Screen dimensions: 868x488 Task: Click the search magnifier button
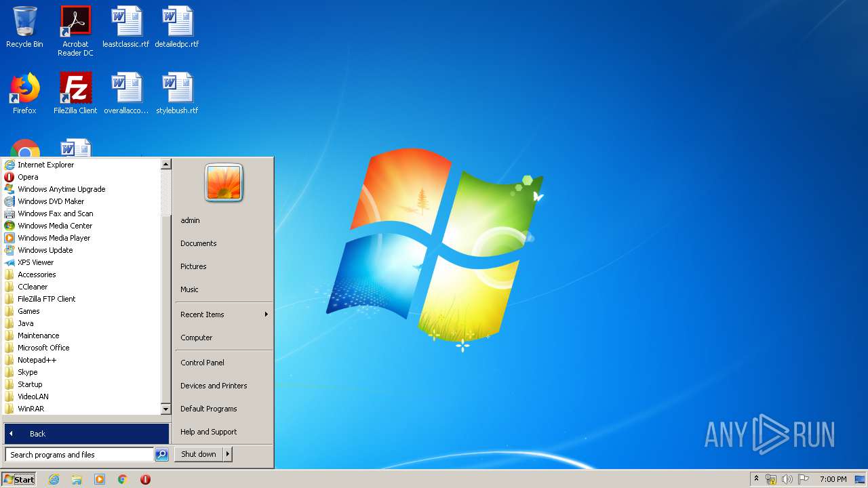point(161,455)
